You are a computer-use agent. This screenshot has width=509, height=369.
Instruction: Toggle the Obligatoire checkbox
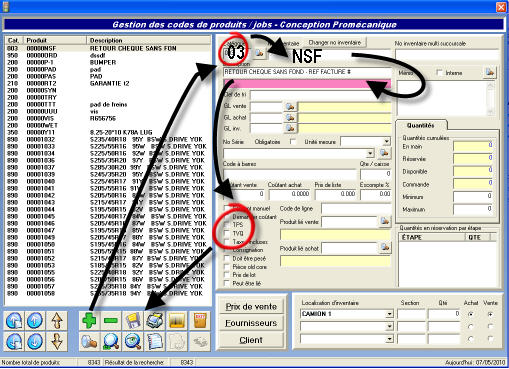(293, 142)
